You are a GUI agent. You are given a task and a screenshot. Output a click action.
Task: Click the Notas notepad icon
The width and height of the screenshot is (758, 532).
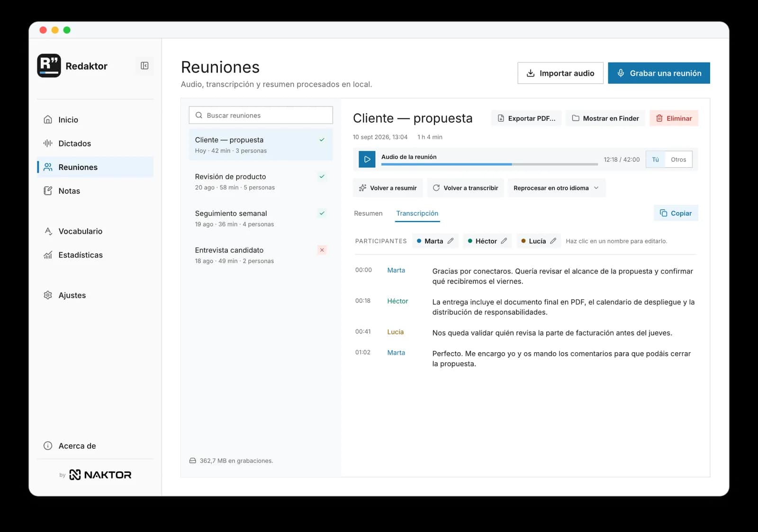[x=48, y=191]
